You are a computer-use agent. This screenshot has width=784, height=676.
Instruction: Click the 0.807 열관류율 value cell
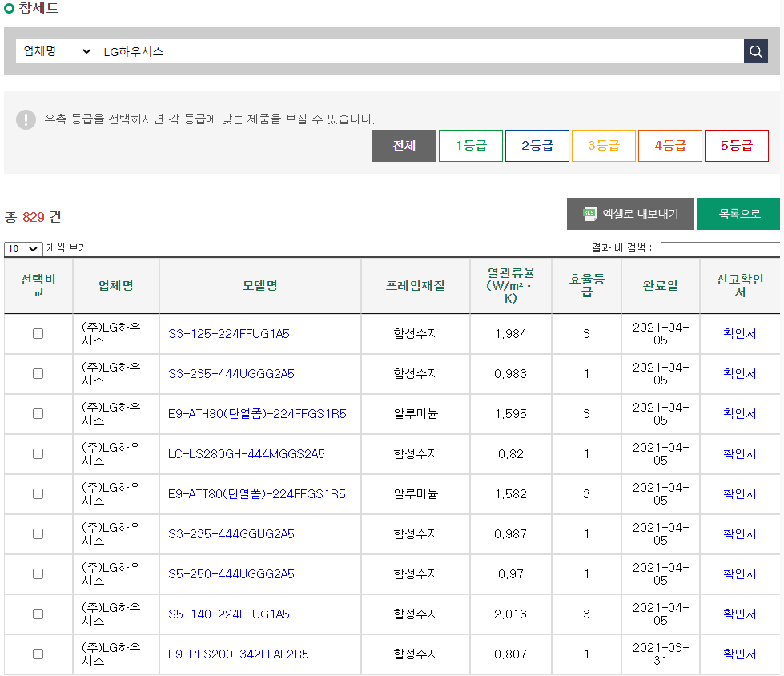click(510, 654)
